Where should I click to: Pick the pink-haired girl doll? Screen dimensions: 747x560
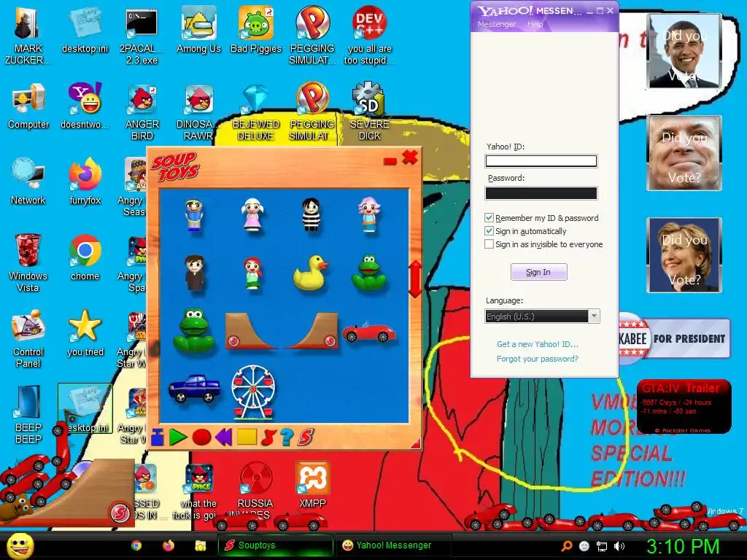point(369,214)
